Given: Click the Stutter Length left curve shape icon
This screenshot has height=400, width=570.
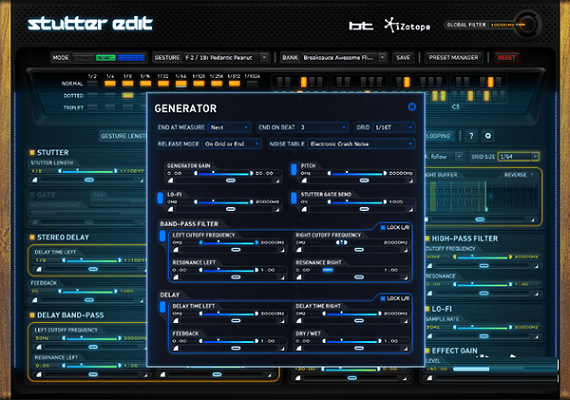Looking at the screenshot, I should tap(35, 180).
